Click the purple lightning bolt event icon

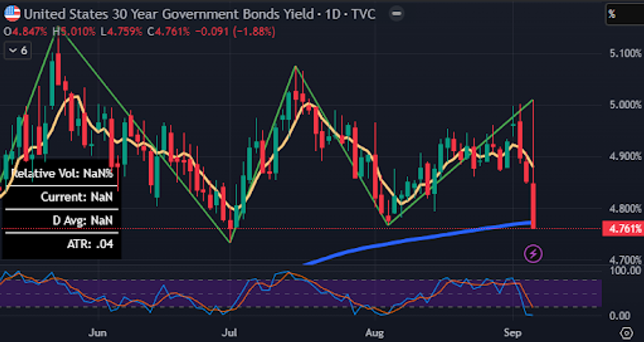[533, 253]
